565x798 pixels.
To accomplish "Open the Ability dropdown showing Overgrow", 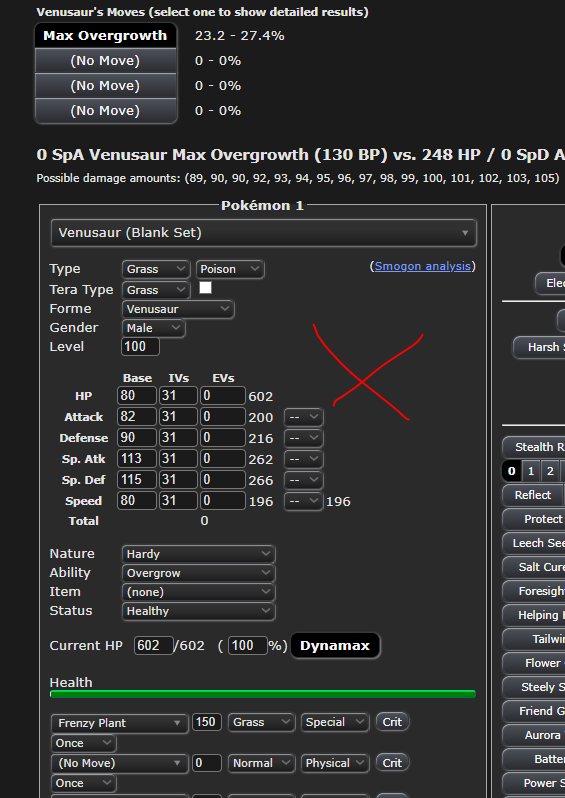I will (199, 573).
